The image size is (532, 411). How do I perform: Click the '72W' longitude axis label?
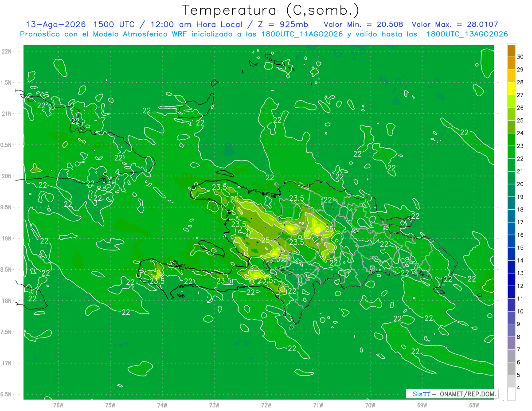coord(266,405)
